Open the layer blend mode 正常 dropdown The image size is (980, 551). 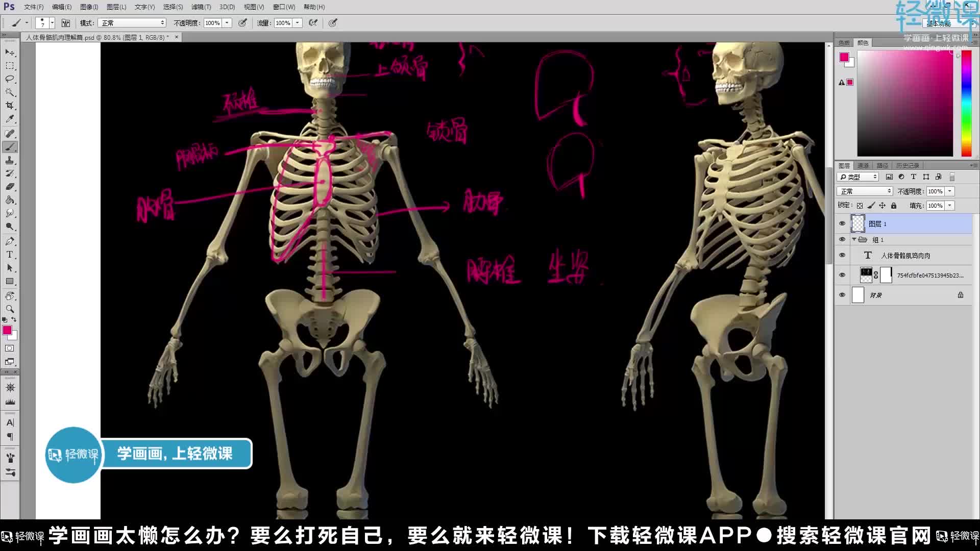click(x=865, y=191)
